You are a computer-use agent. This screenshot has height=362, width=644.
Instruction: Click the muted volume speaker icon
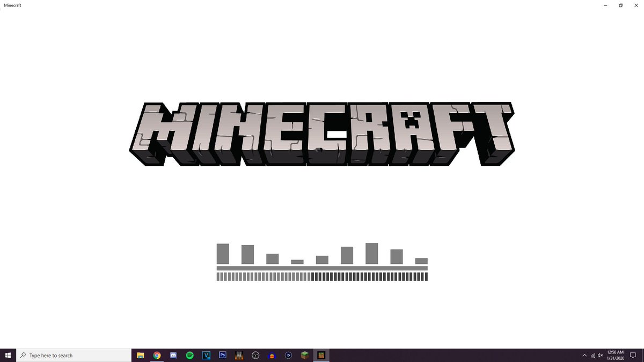[601, 356]
